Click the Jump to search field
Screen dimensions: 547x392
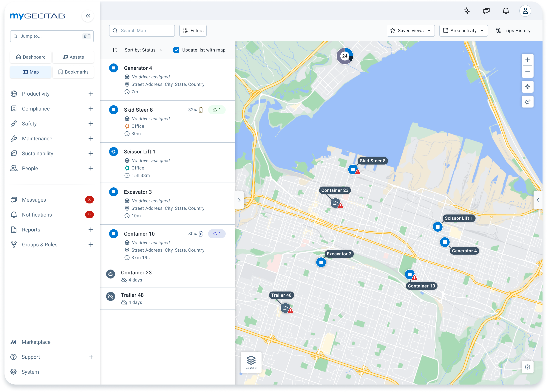pyautogui.click(x=52, y=36)
